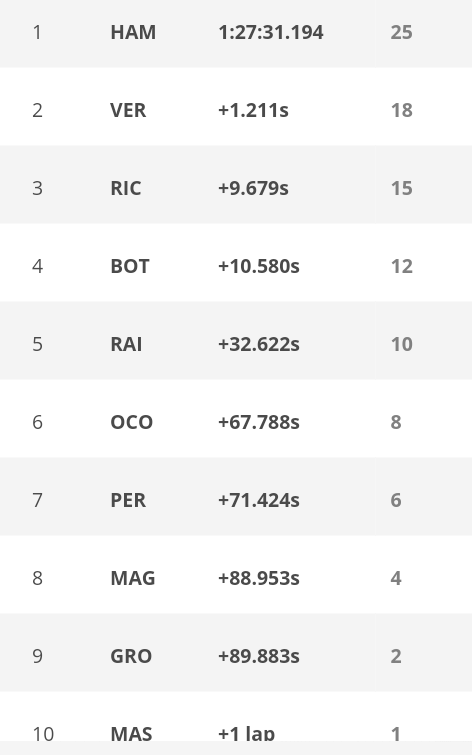472x755 pixels.
Task: Click the 25 points value
Action: (x=401, y=32)
